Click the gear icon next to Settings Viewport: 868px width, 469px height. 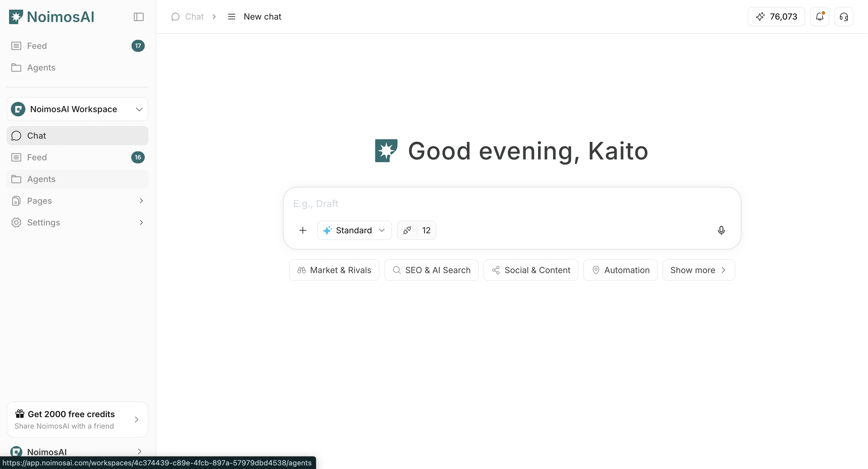(16, 222)
